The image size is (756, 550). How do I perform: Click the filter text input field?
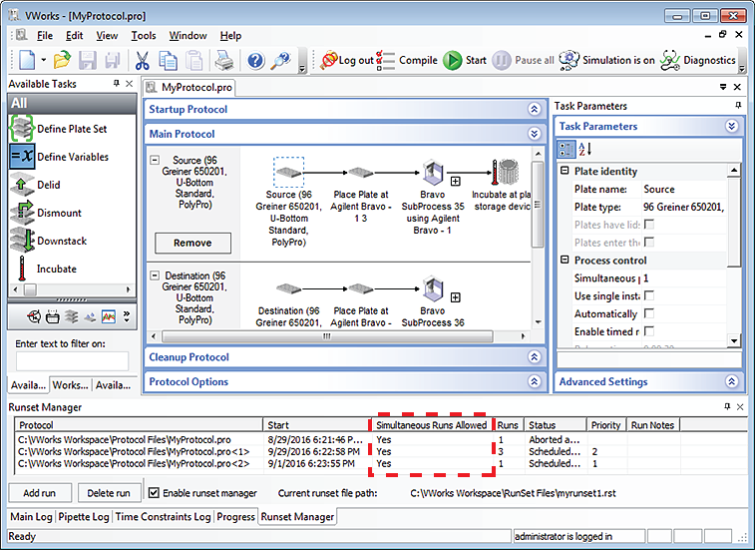[x=72, y=361]
